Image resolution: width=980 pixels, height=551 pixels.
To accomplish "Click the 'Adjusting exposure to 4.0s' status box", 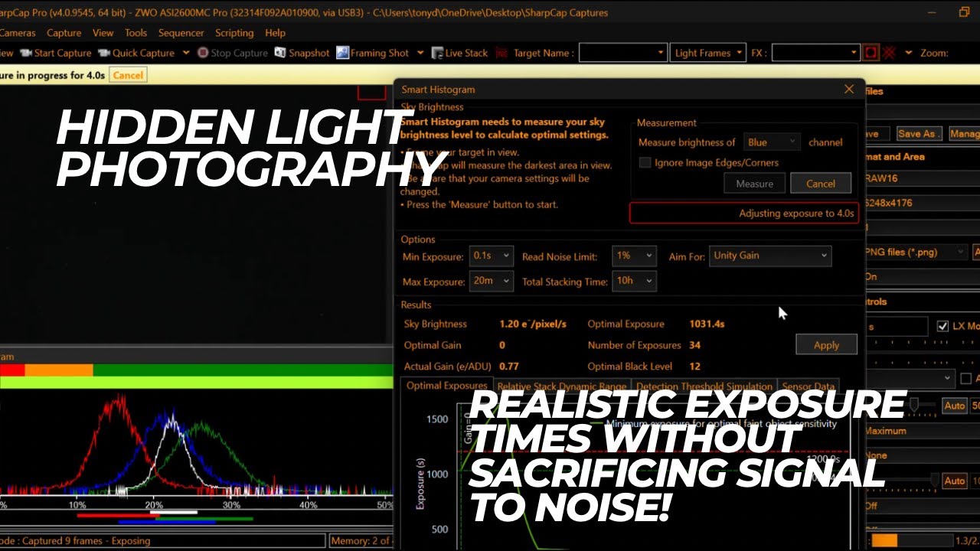I will [743, 214].
